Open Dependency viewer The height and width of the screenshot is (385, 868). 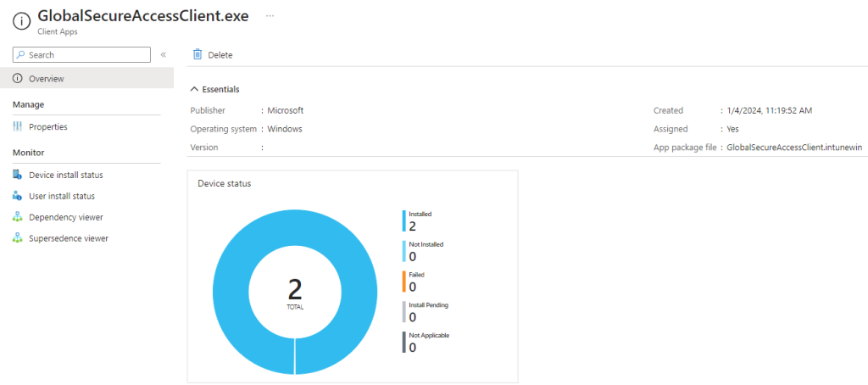coord(66,217)
